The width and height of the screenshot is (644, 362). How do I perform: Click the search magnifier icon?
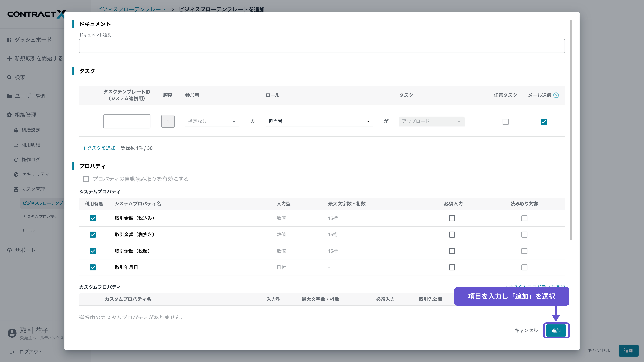coord(9,77)
